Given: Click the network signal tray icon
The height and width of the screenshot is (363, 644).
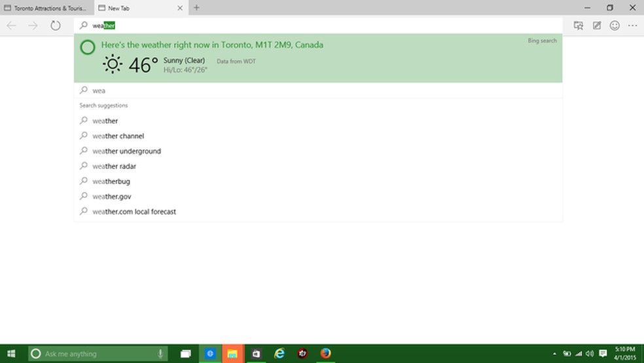Looking at the screenshot, I should [579, 354].
